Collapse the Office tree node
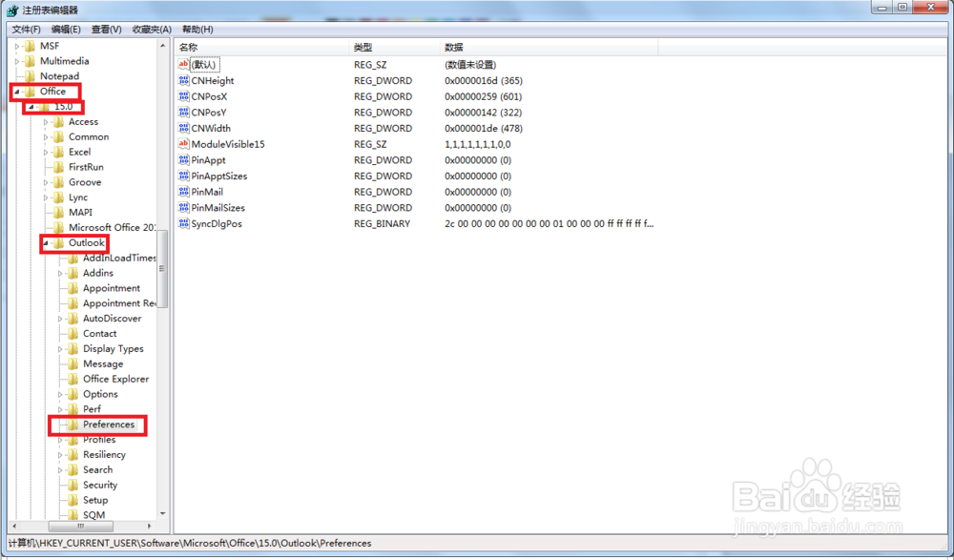Viewport: 954px width, 560px height. (17, 92)
